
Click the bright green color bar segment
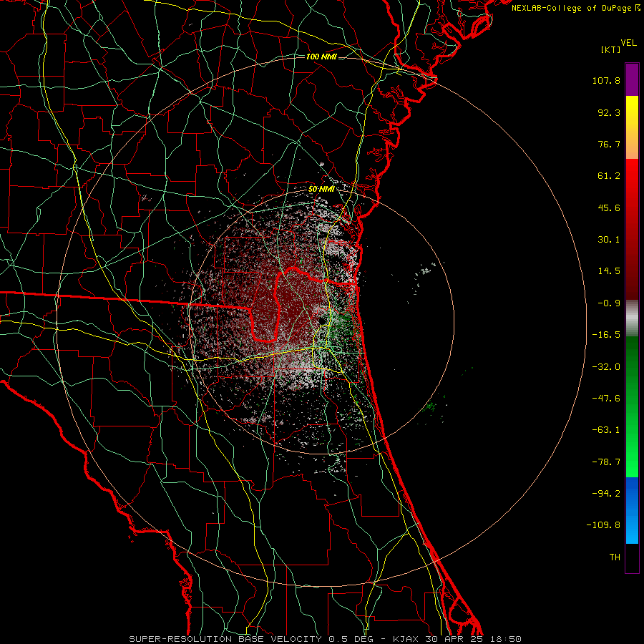[x=632, y=406]
